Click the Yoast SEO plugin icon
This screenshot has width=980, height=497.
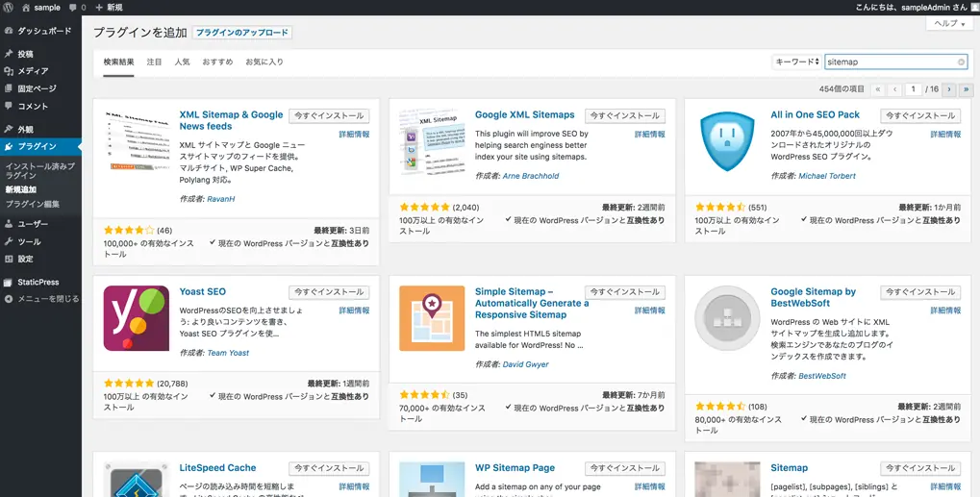[x=137, y=318]
